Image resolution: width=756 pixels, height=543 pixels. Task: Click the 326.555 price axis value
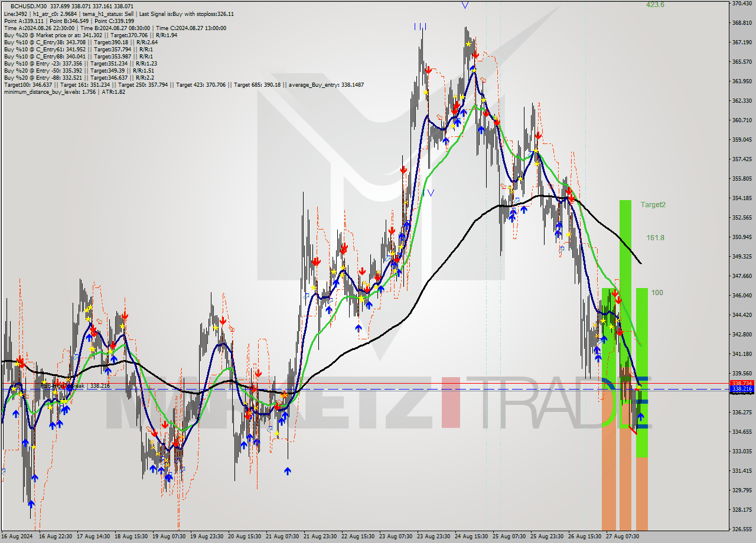click(x=742, y=529)
